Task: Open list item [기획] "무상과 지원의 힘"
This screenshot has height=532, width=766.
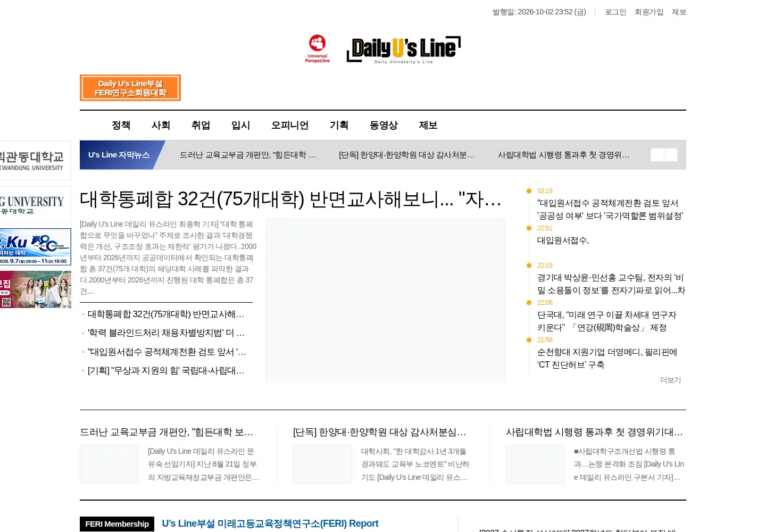Action: pyautogui.click(x=166, y=371)
